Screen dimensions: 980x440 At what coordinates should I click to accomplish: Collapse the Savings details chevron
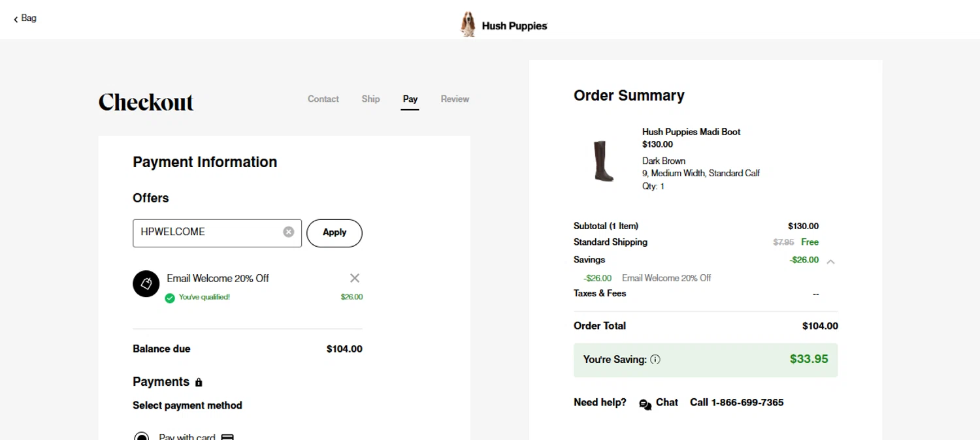pyautogui.click(x=830, y=261)
